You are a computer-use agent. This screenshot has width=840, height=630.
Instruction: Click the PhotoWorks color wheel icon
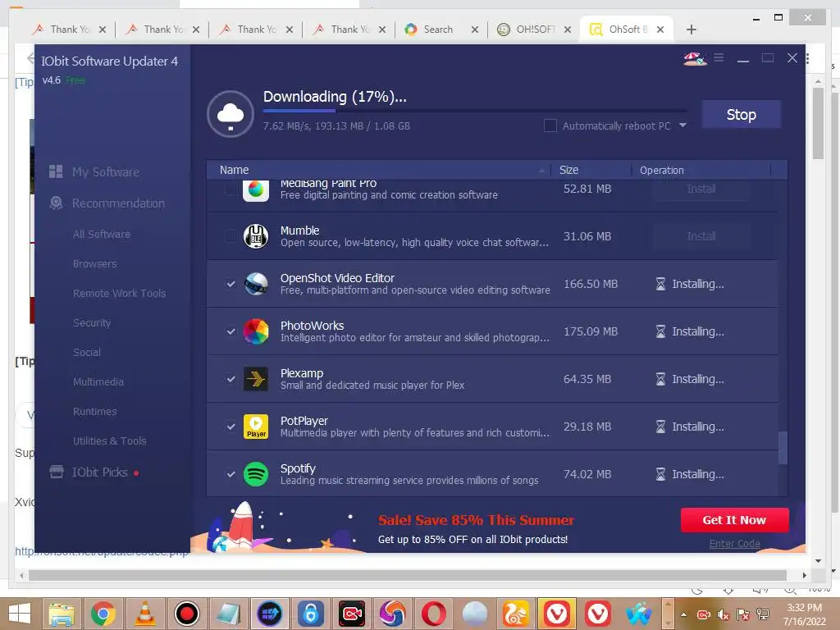(256, 331)
